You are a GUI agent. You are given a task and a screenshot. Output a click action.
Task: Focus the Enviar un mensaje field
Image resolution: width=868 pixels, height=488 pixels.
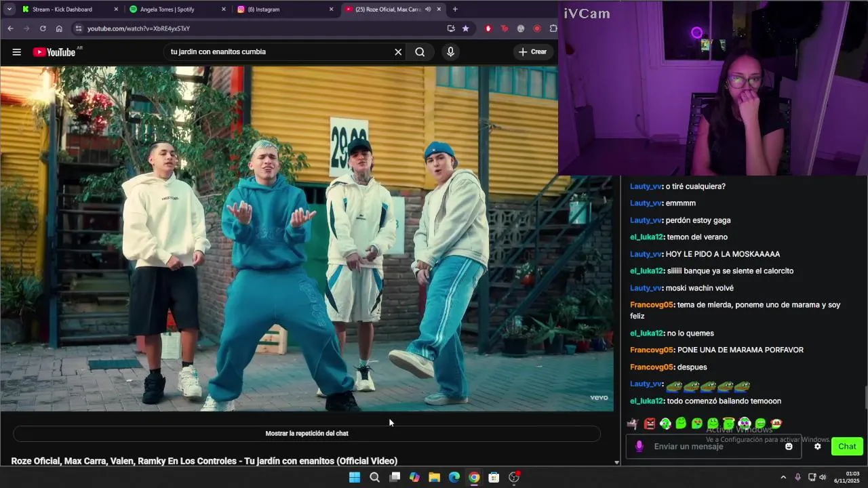click(714, 446)
